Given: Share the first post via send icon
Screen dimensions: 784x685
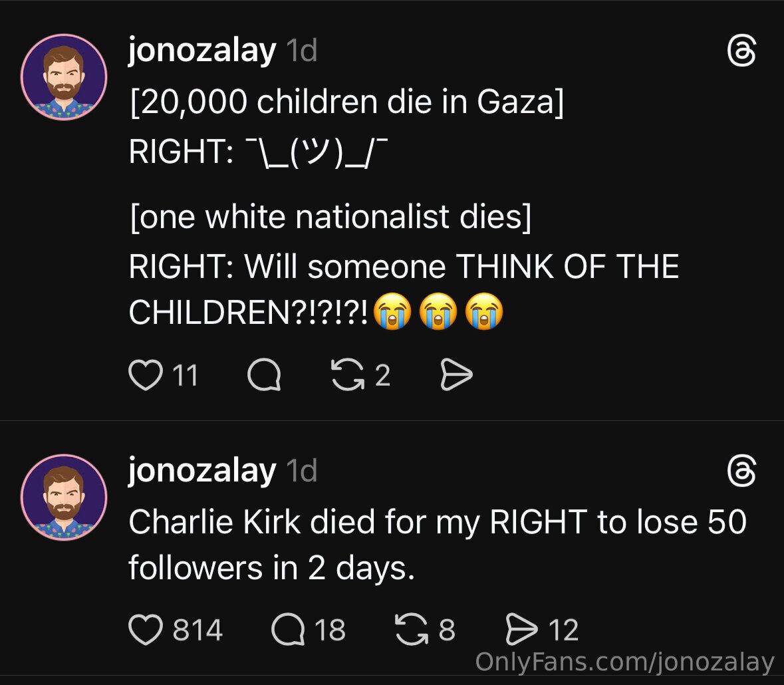Looking at the screenshot, I should click(456, 377).
